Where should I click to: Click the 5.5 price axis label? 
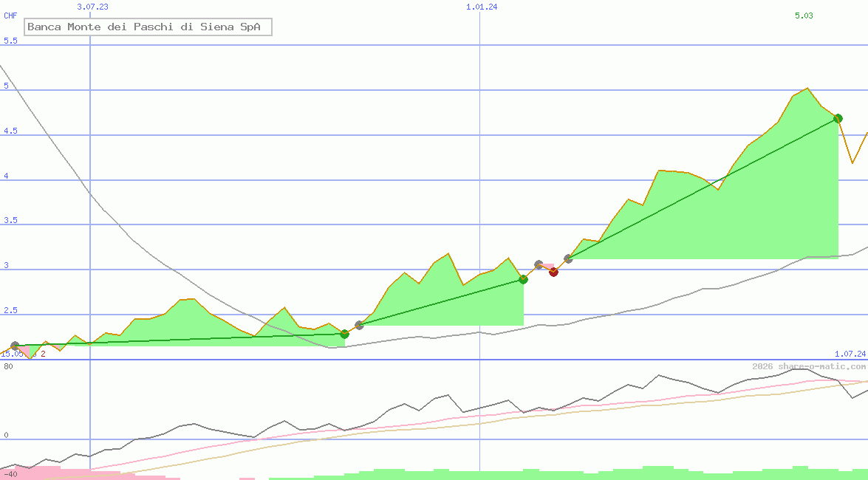coord(10,41)
